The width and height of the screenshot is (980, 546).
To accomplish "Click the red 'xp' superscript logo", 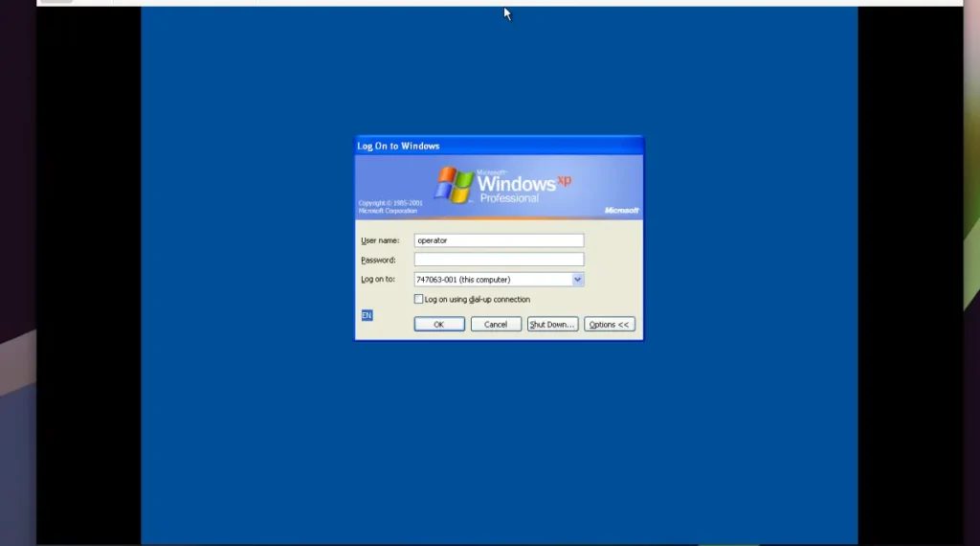I will (x=564, y=179).
